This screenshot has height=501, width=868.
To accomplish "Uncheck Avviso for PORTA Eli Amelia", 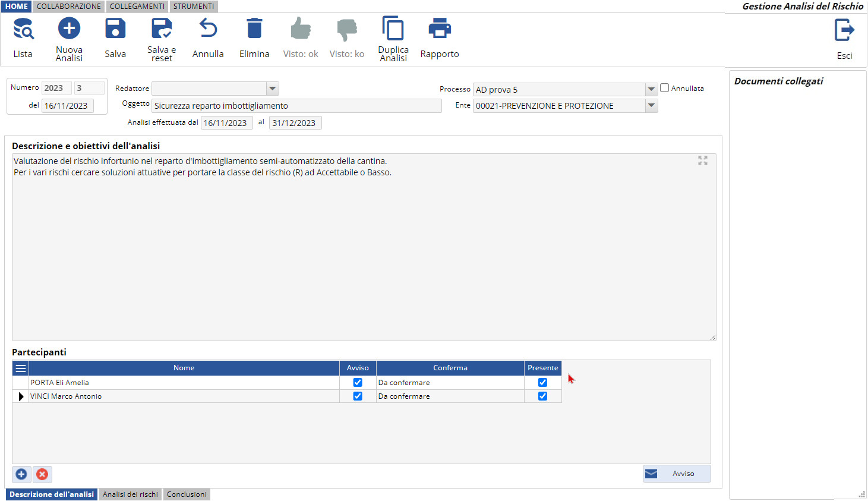I will (358, 383).
